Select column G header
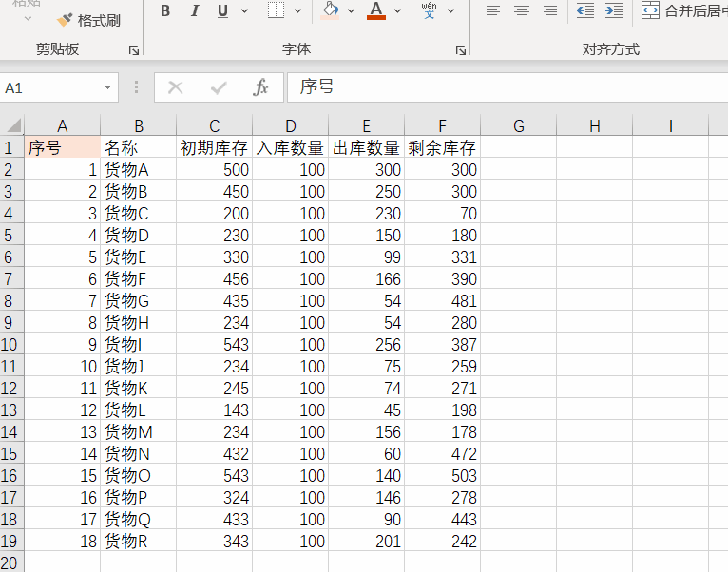Screen dimensions: 728x572 (519, 125)
